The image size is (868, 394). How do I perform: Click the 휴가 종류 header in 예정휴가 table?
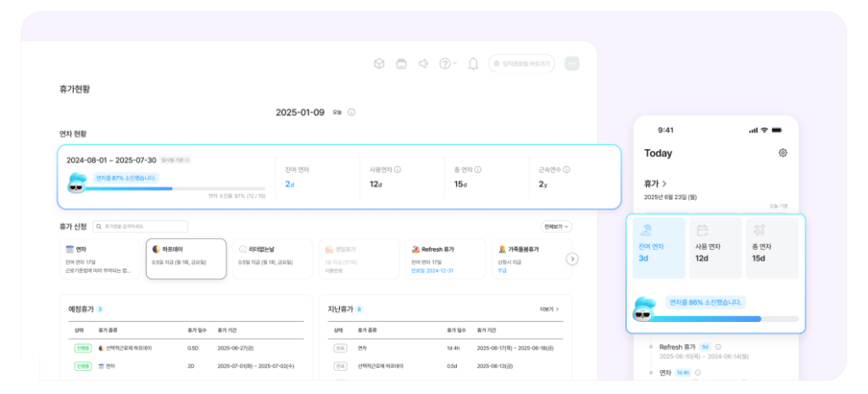[x=108, y=330]
